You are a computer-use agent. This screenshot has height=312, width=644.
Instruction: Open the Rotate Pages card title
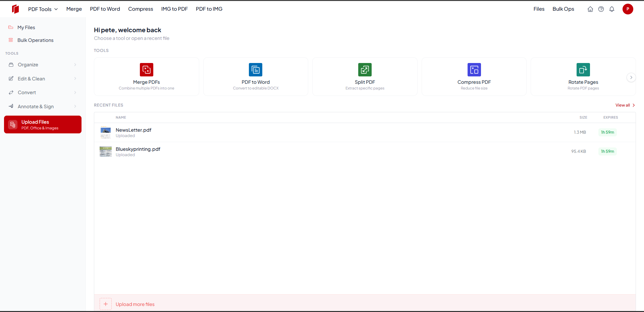point(583,82)
